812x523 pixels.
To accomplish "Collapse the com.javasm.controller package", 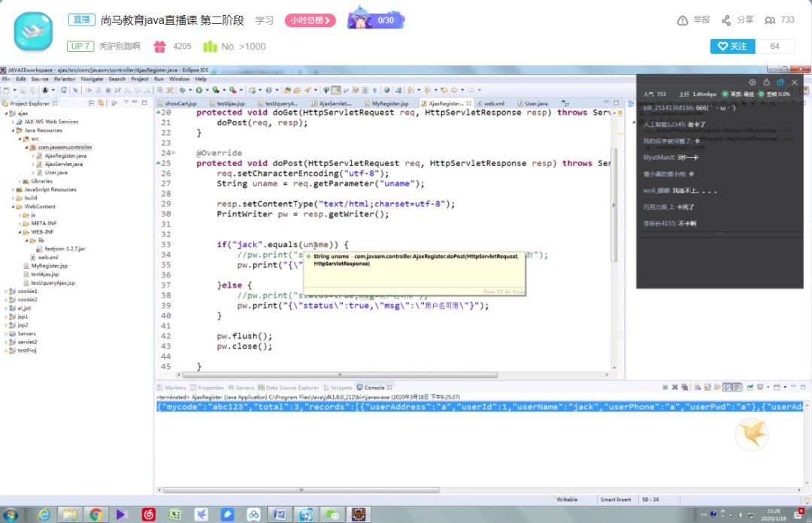I will point(26,147).
